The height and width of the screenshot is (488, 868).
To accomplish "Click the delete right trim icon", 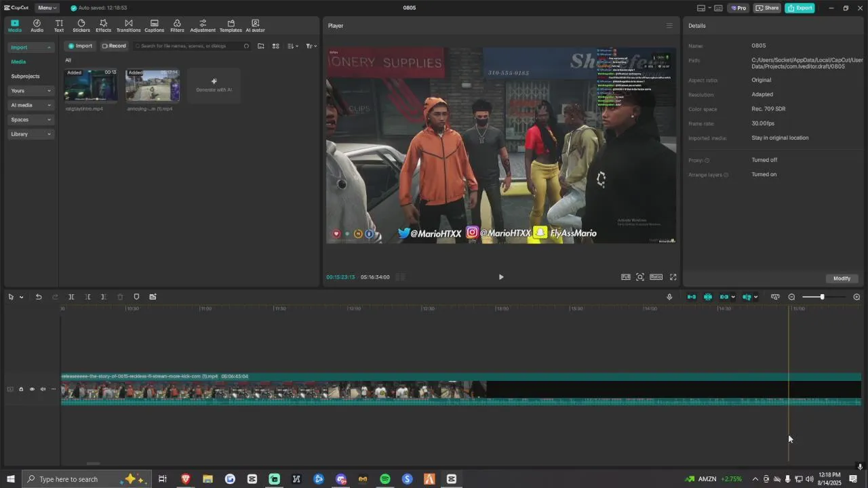I will click(x=103, y=297).
